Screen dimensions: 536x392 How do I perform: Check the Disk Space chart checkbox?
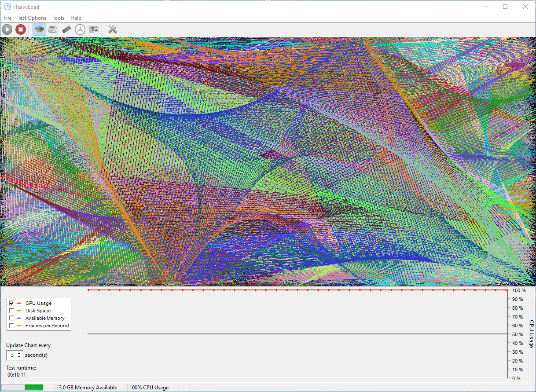pos(11,311)
